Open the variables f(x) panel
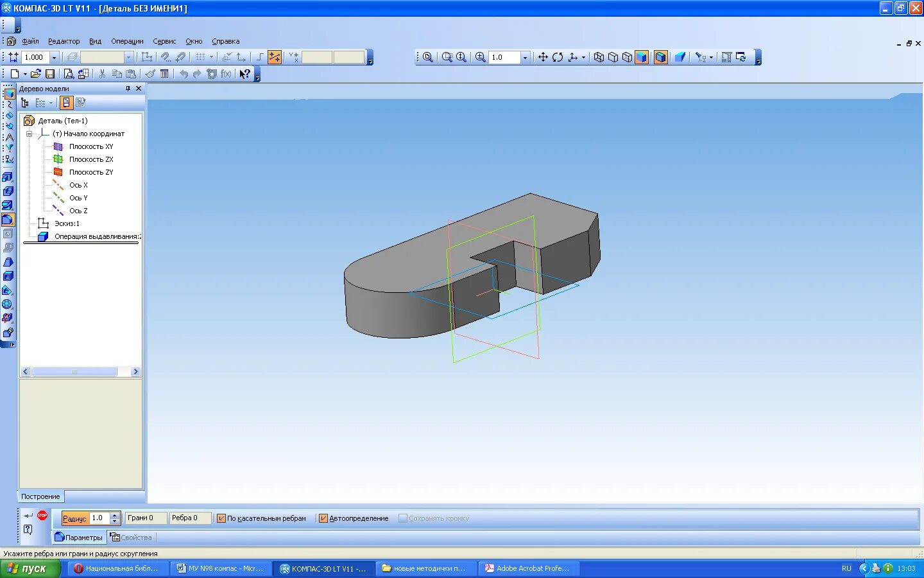The width and height of the screenshot is (924, 578). point(226,74)
